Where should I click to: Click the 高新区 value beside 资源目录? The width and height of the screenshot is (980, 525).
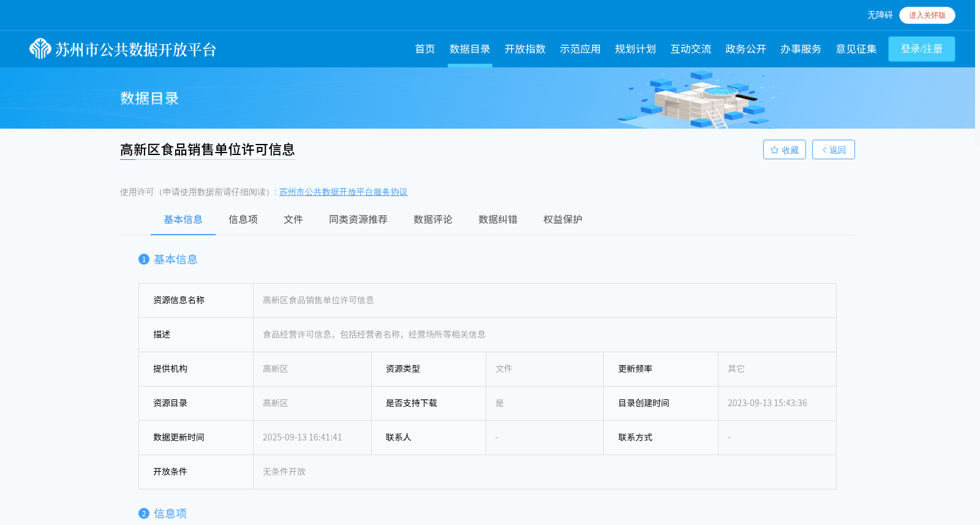(276, 403)
